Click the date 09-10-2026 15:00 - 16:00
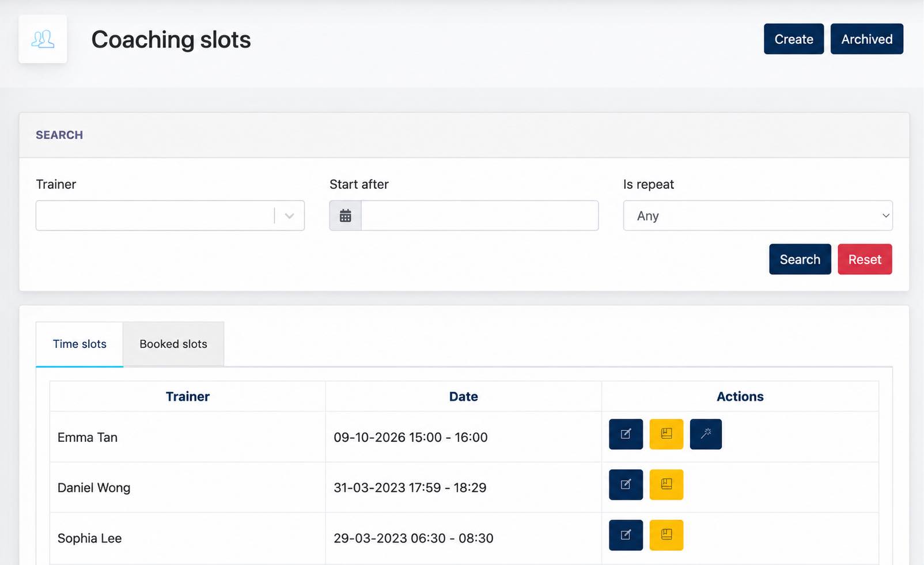 coord(411,437)
